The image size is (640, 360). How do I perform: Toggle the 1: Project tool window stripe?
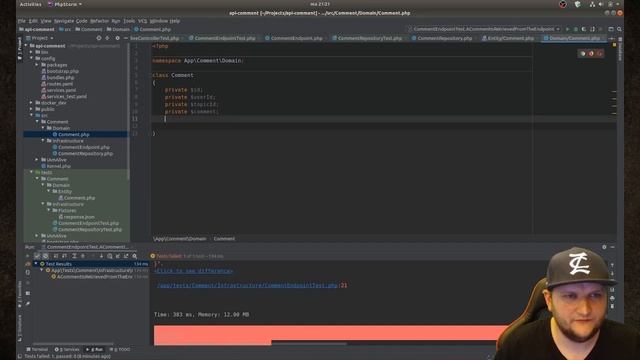tap(20, 49)
